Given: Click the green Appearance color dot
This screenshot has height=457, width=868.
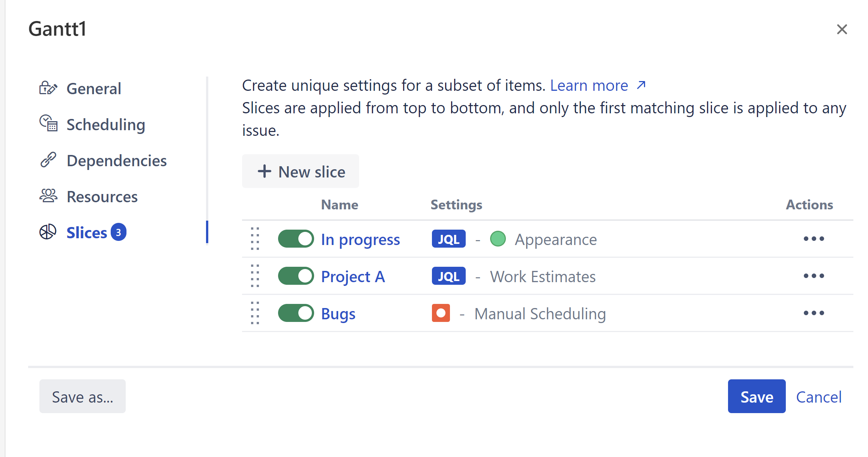Looking at the screenshot, I should pos(498,239).
